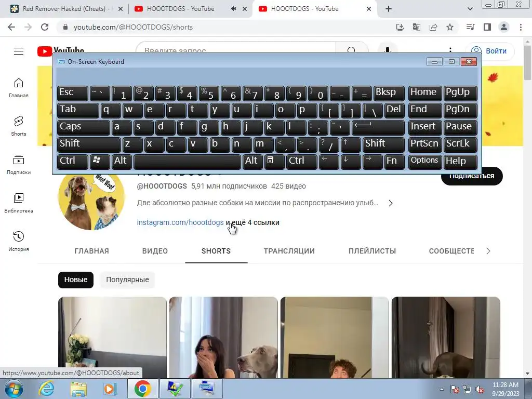This screenshot has width=532, height=399.
Task: Toggle the right Alt key
Action: click(252, 162)
